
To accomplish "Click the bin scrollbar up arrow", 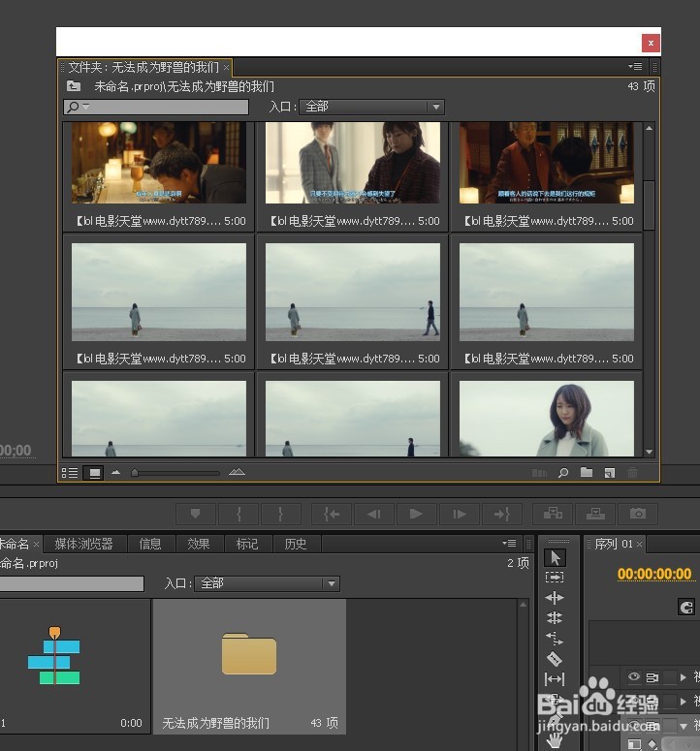I will tap(650, 128).
